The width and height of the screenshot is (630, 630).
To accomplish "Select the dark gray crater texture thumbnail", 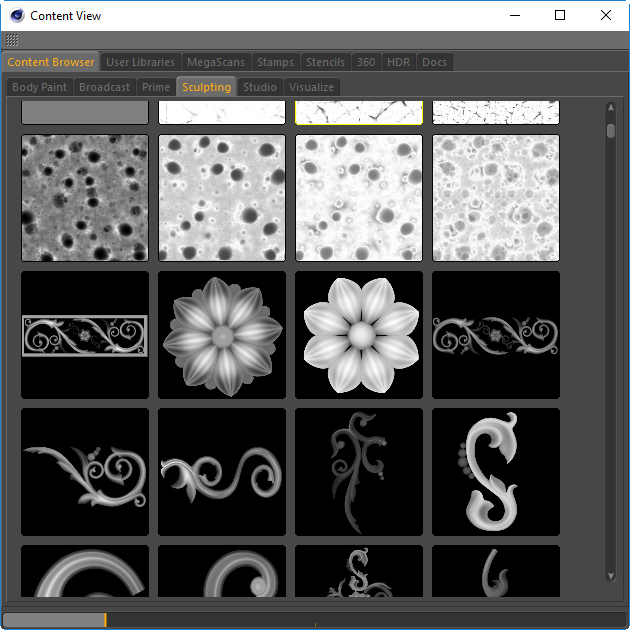I will tap(85, 198).
